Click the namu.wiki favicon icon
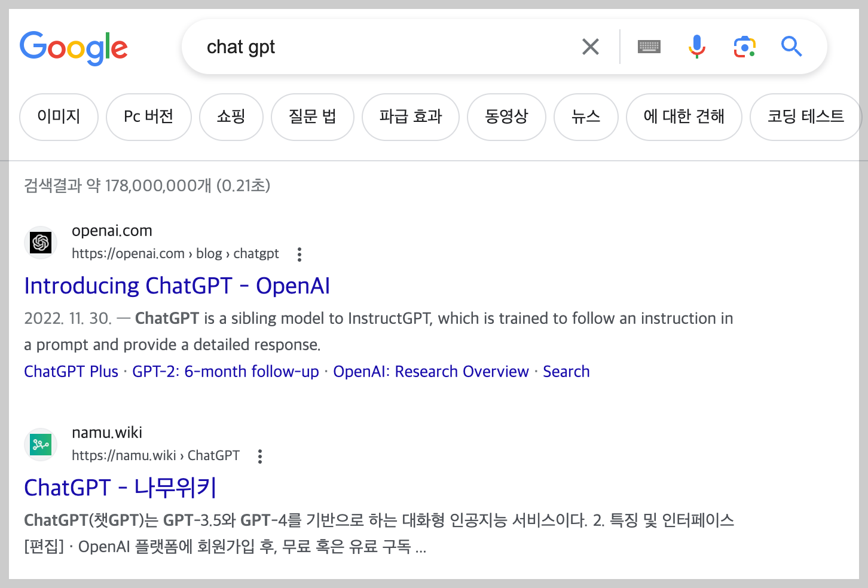The image size is (868, 588). point(41,445)
